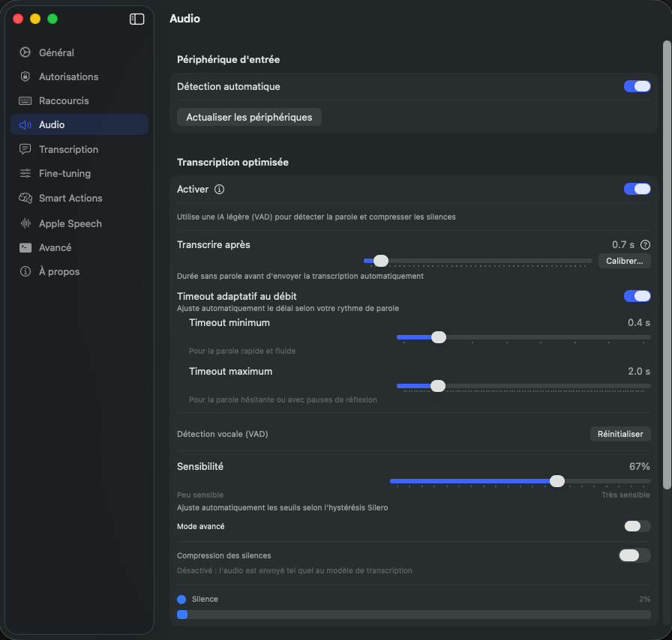
Task: Click the Audio speaker icon
Action: [x=25, y=124]
